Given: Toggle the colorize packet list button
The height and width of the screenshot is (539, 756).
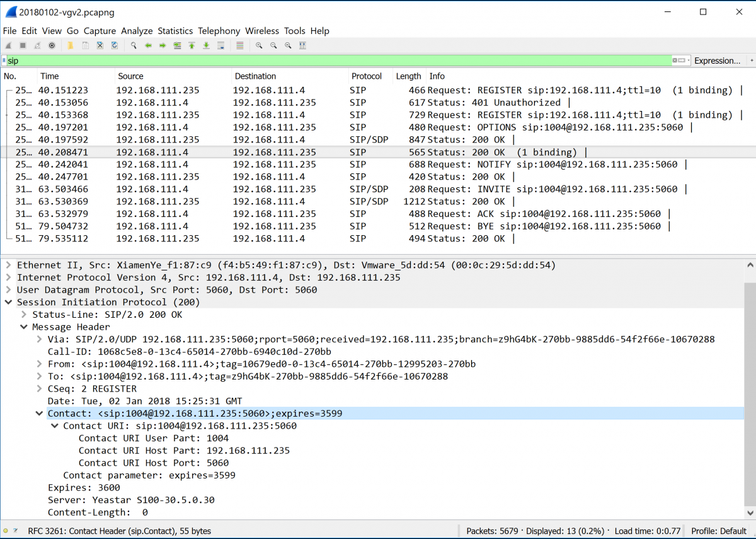Looking at the screenshot, I should (x=239, y=45).
